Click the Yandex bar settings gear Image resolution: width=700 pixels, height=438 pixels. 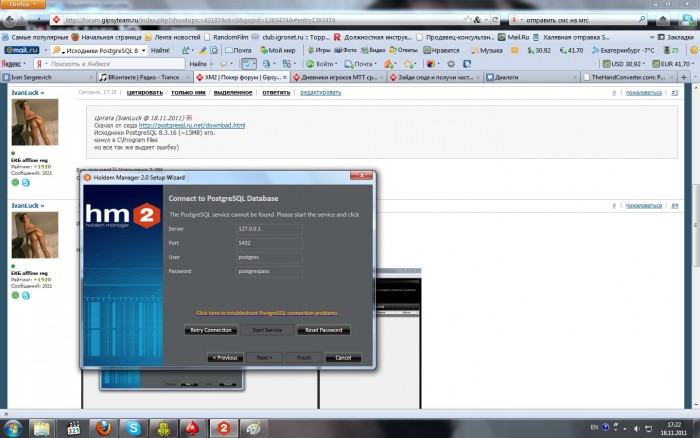click(451, 64)
